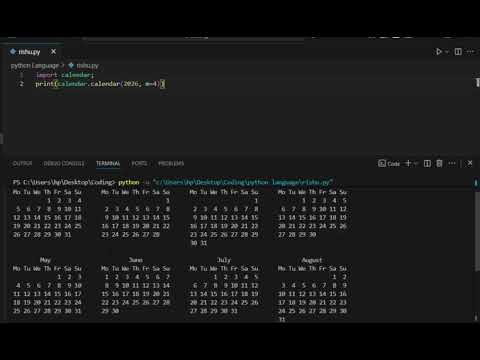Switch to the PORTS panel tab
This screenshot has width=480, height=360.
pyautogui.click(x=139, y=163)
